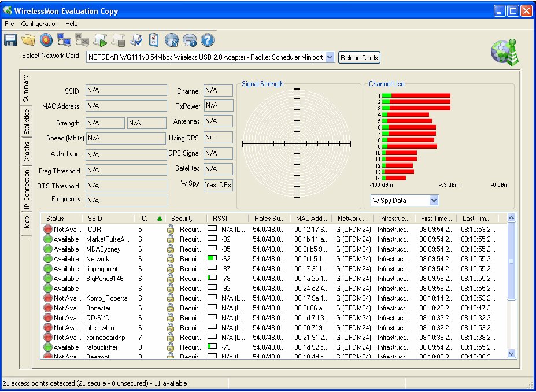Screen dimensions: 536x392
Task: Click the list scrollbar down arrow
Action: pyautogui.click(x=511, y=353)
